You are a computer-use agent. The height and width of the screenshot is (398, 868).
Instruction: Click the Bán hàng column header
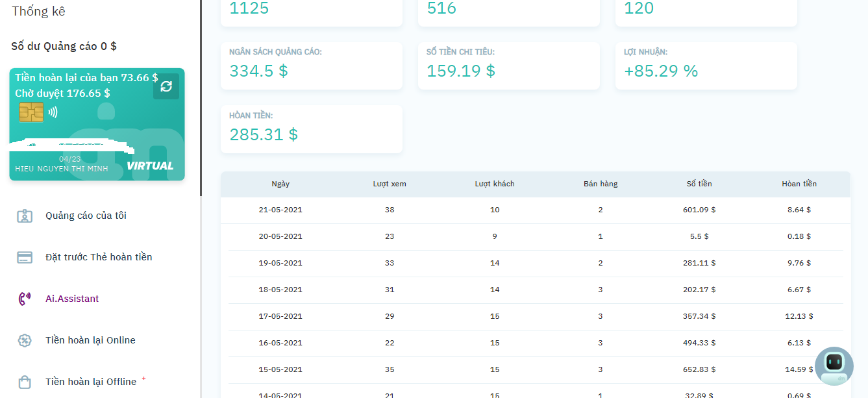pyautogui.click(x=601, y=184)
